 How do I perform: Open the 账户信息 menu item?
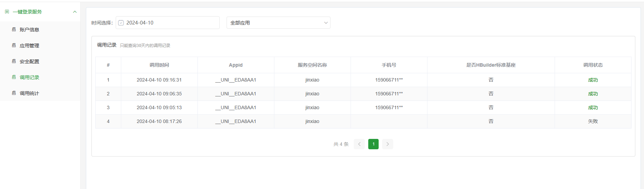29,30
